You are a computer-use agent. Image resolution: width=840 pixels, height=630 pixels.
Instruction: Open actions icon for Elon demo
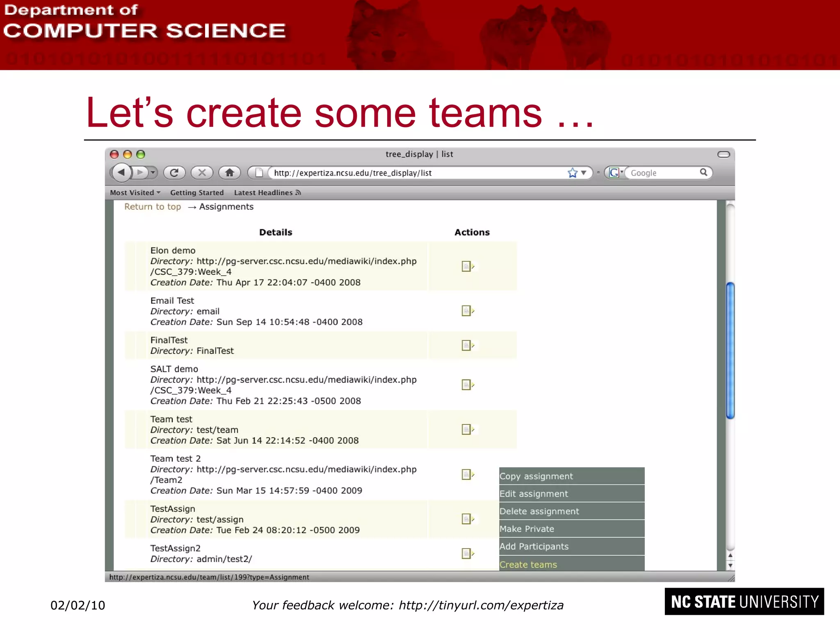pyautogui.click(x=467, y=267)
